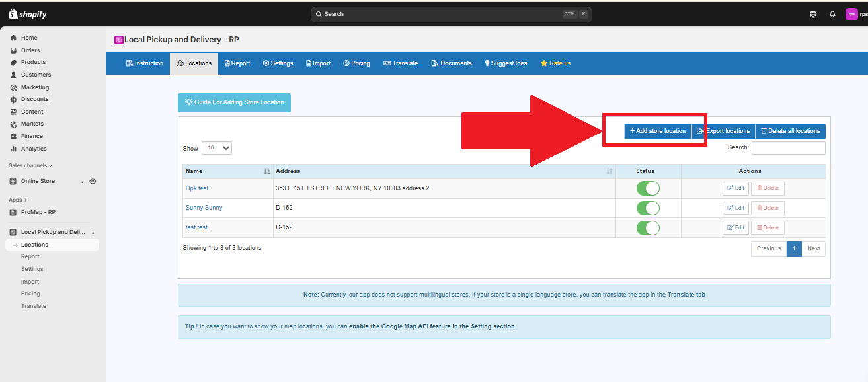868x382 pixels.
Task: Open the Instruction tab
Action: (144, 63)
